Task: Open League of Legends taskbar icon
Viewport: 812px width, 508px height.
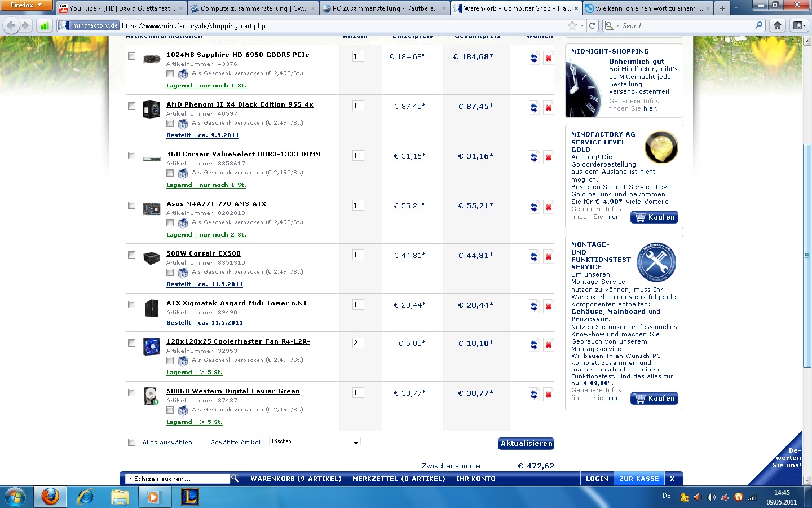Action: (189, 497)
